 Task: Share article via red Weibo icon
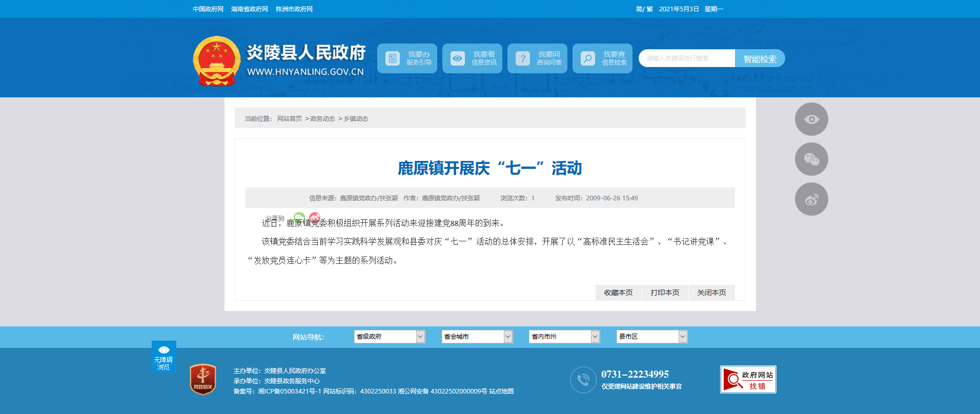[x=315, y=217]
